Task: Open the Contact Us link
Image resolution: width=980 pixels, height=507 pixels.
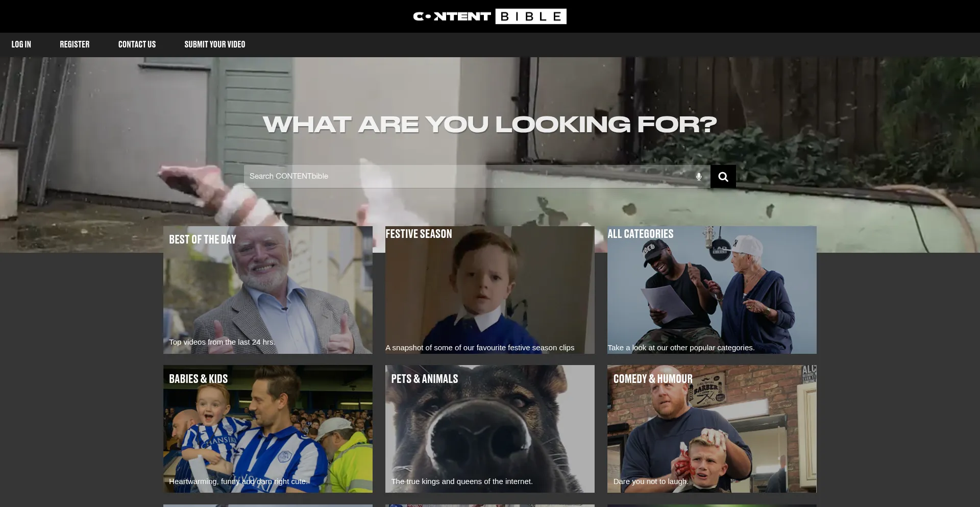Action: point(137,44)
